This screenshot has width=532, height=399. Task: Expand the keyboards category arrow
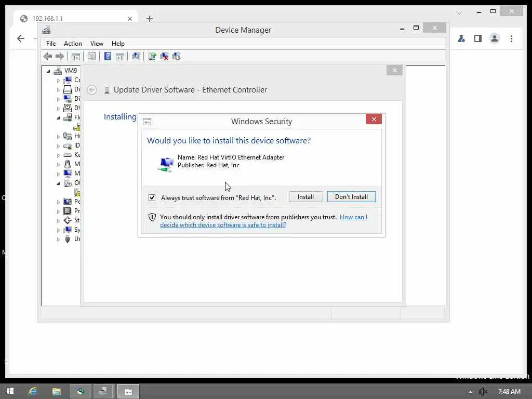point(58,155)
